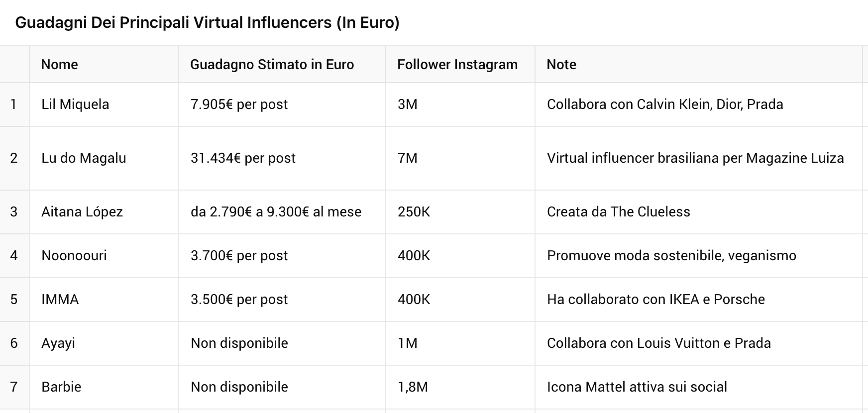This screenshot has height=413, width=868.
Task: Select Barbie's 1,8M follower cell
Action: [413, 387]
